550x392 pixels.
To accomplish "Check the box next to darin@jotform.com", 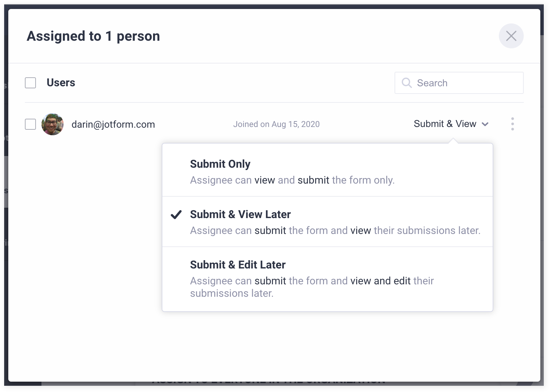I will 30,124.
